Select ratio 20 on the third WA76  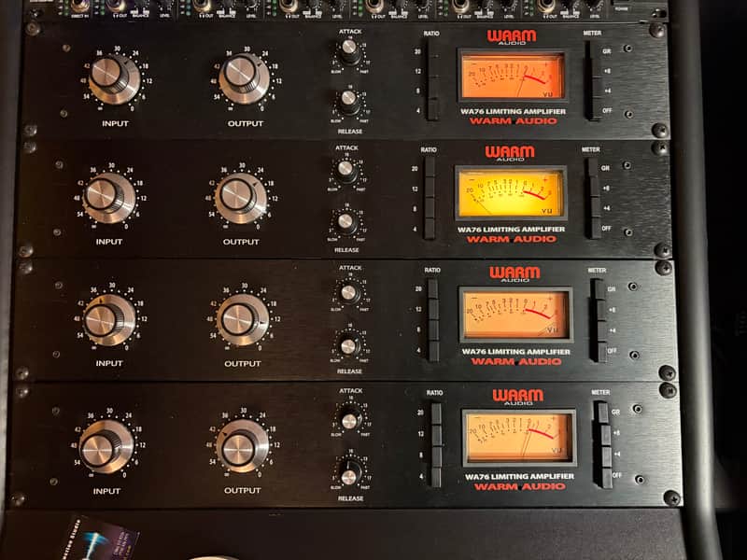(x=433, y=288)
